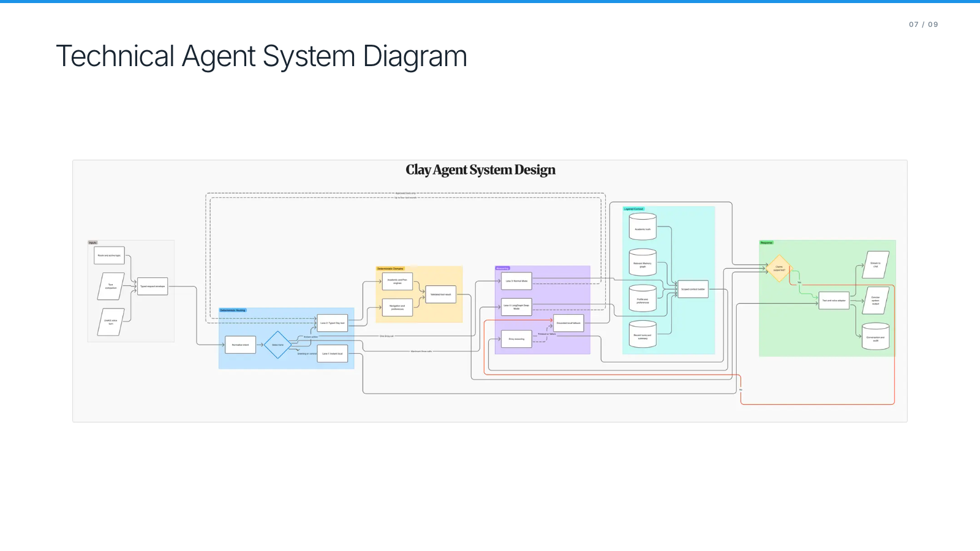Click the "Stream to chat" parallelogram output
Screen dimensions: 980x551
[x=875, y=264]
